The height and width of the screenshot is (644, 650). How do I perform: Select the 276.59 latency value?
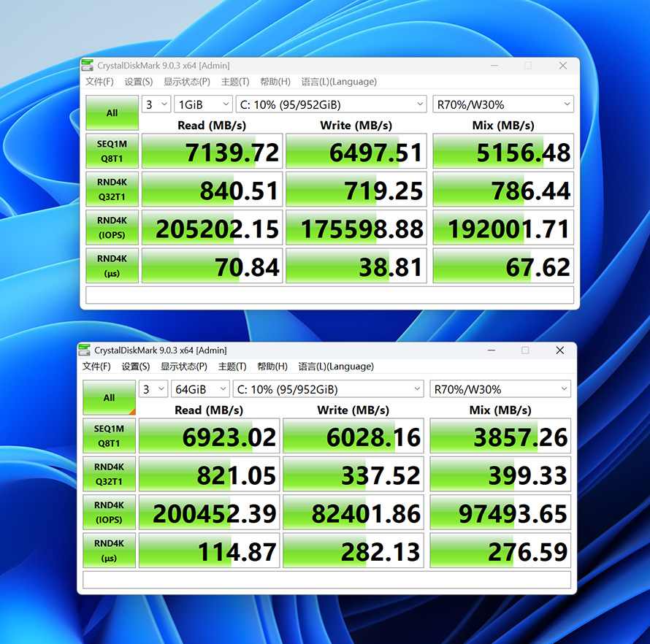[500, 551]
